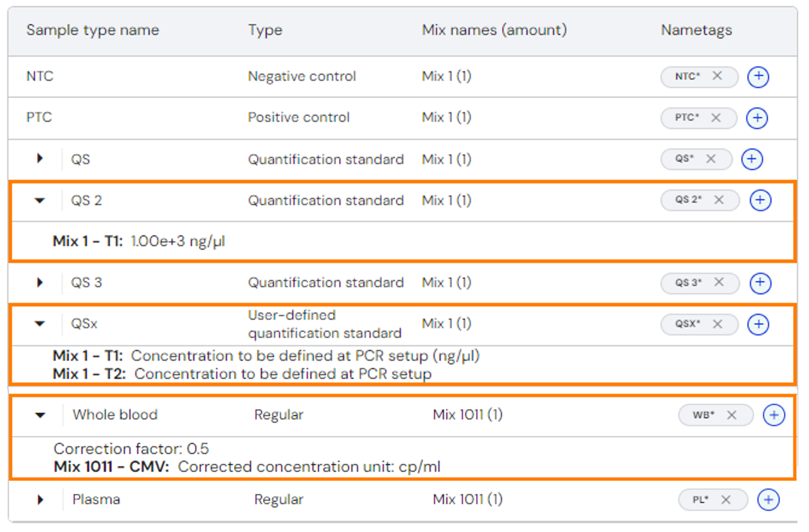Add a nametag to the QS row

click(x=752, y=159)
